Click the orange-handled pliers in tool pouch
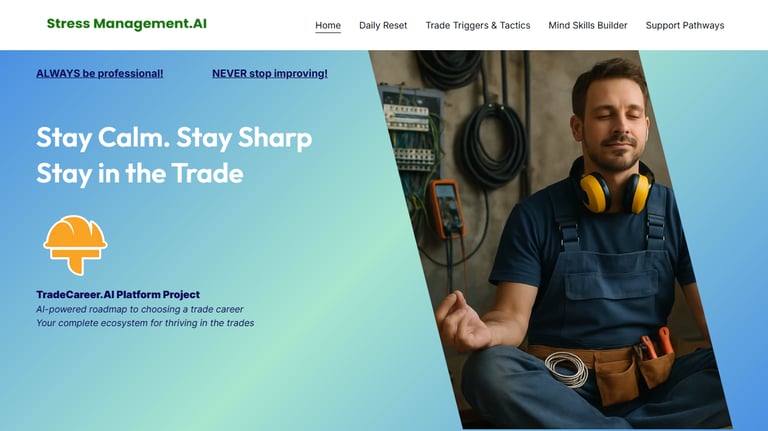768x431 pixels. pos(656,343)
